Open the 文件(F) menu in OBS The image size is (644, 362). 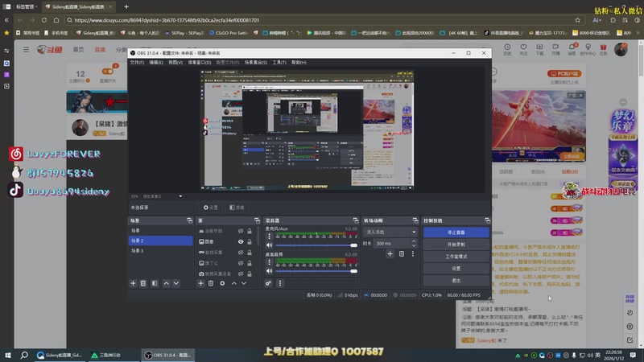click(137, 62)
